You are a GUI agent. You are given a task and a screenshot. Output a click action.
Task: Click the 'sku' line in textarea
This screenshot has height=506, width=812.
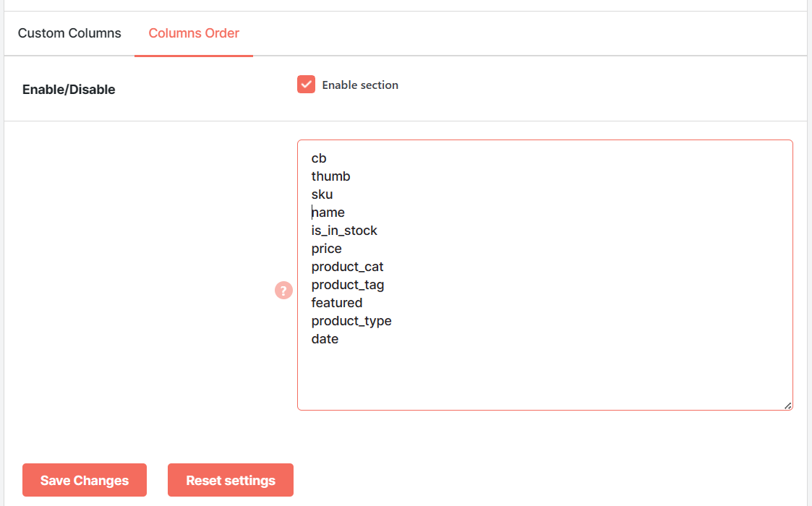[322, 194]
